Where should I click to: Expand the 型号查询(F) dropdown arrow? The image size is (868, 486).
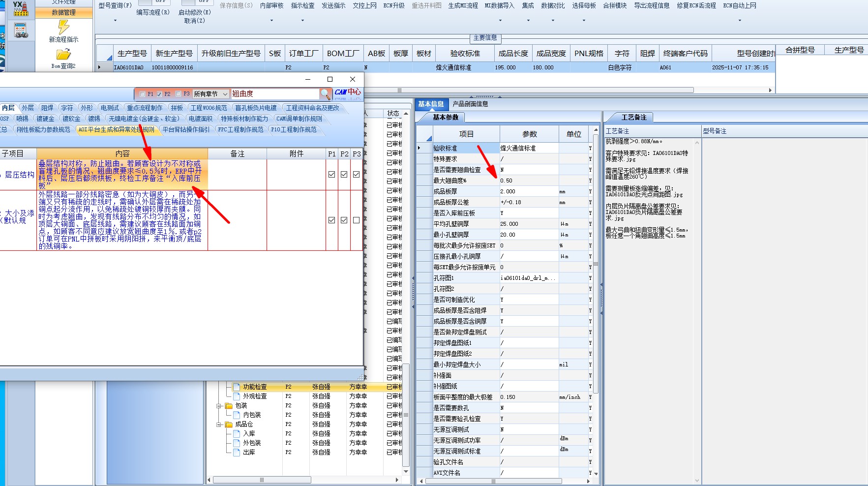[116, 21]
